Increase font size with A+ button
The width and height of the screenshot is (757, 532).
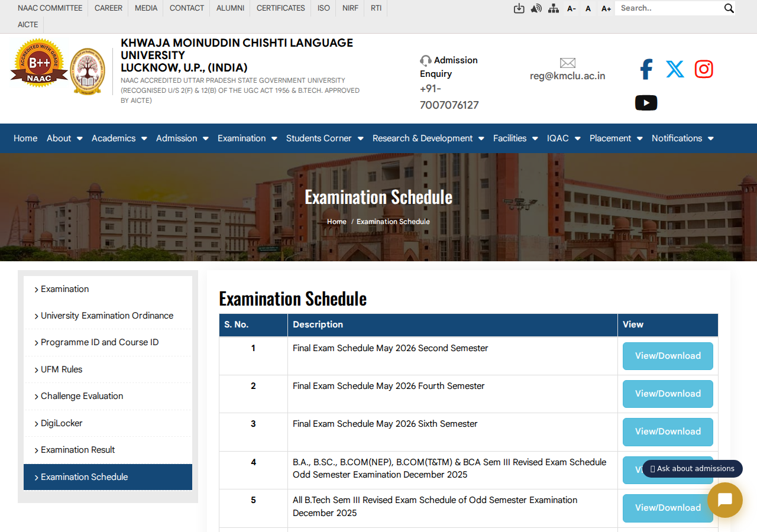point(606,8)
